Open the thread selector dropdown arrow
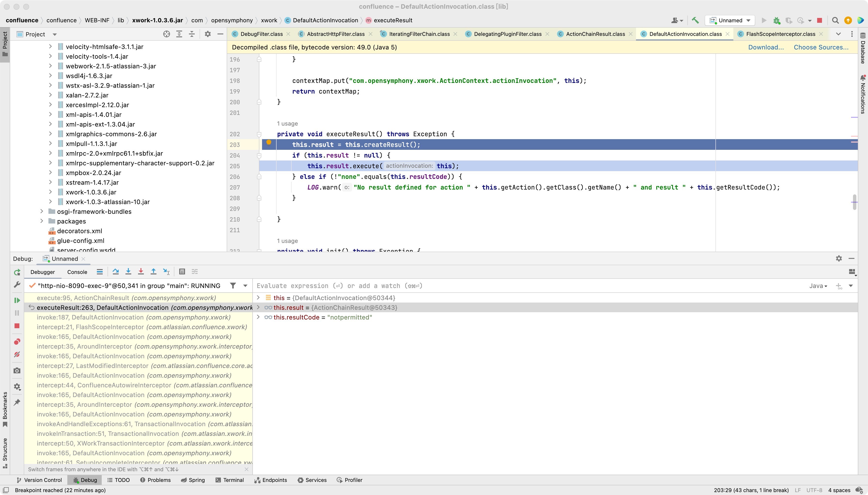Viewport: 868px width, 495px height. [245, 286]
